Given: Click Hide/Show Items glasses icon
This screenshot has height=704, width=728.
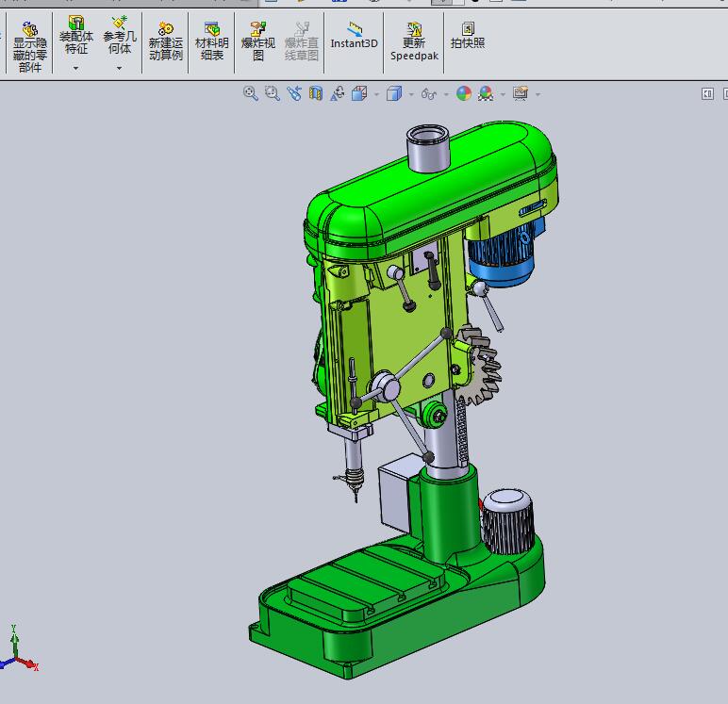Looking at the screenshot, I should (428, 93).
